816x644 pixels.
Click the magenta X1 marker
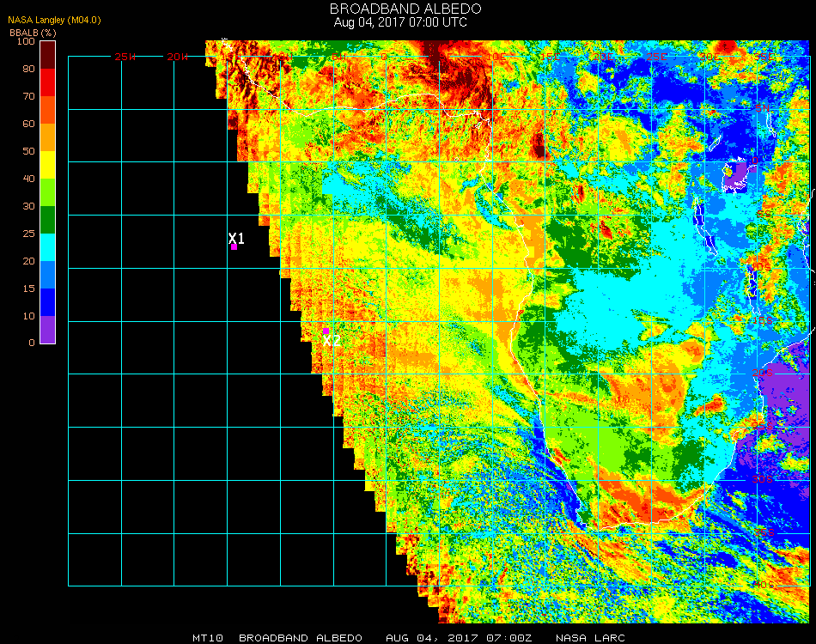tap(234, 246)
